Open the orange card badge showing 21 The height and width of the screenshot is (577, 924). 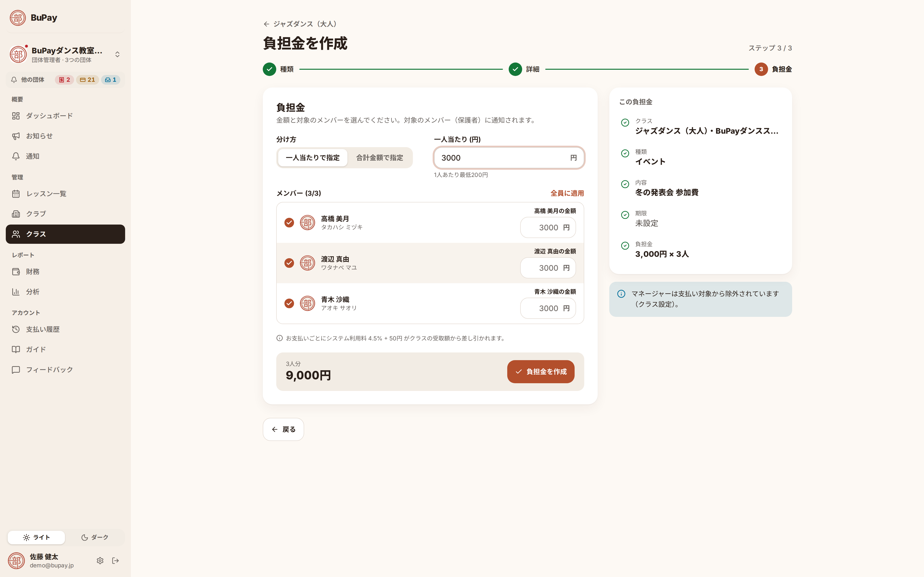(87, 80)
